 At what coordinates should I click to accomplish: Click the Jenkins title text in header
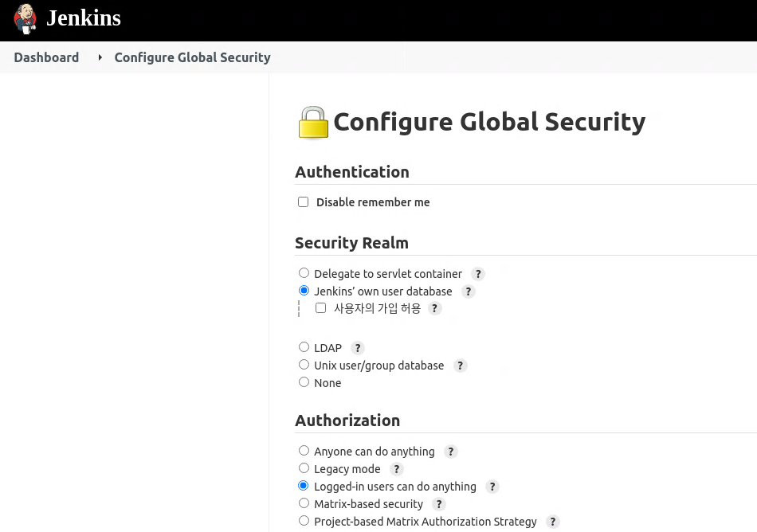coord(84,18)
